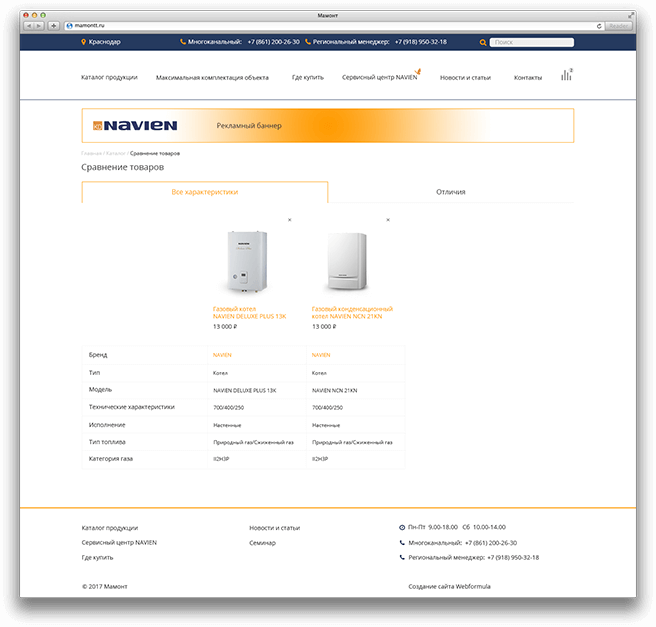Open the comparison bars icon in navigation
656x627 pixels.
(566, 75)
